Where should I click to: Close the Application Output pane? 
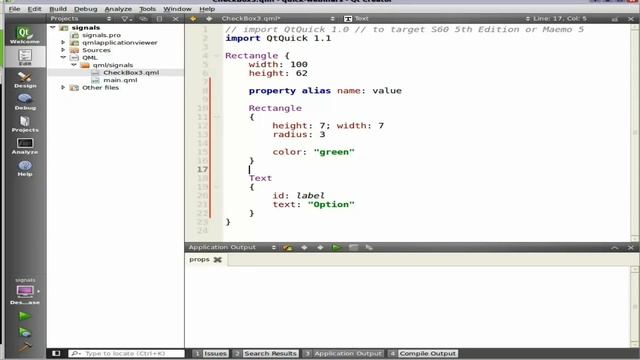(x=631, y=248)
